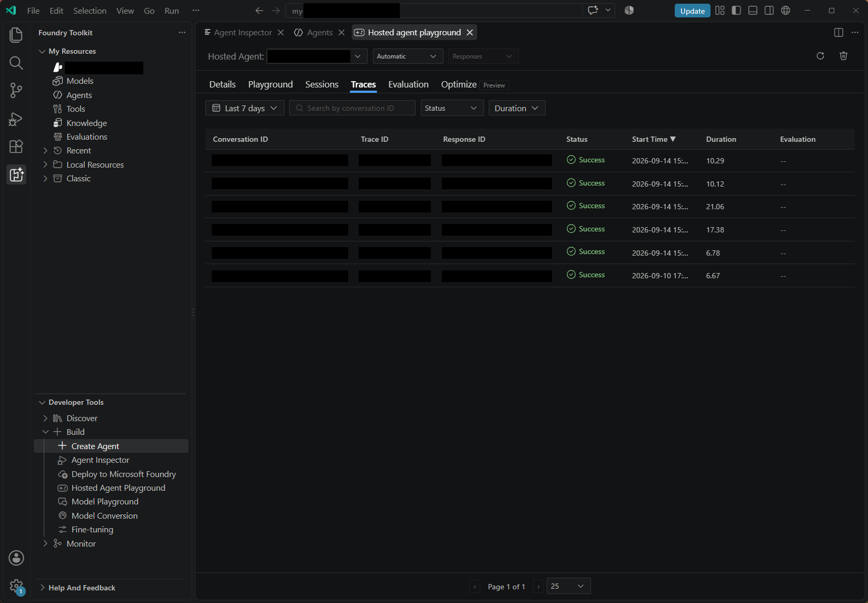Open Source Control in activity bar
This screenshot has width=868, height=603.
coord(16,91)
